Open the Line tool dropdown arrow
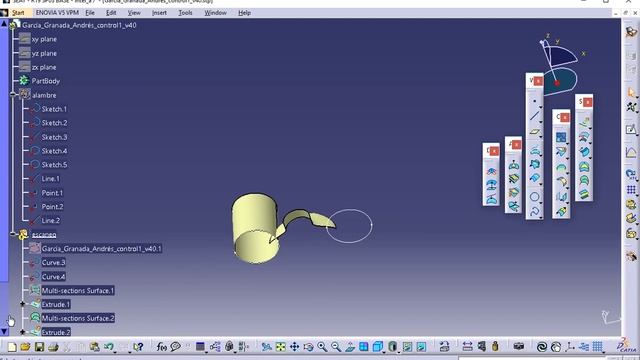Viewport: 640px width, 360px height. 540,122
